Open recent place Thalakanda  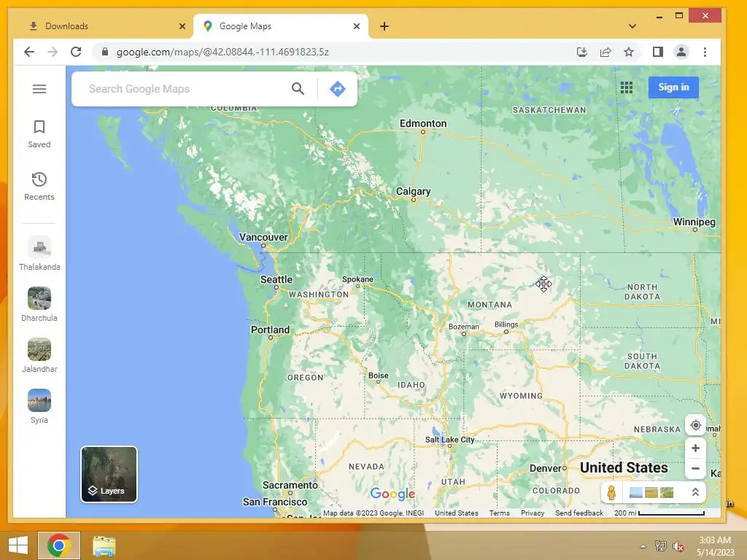point(39,253)
